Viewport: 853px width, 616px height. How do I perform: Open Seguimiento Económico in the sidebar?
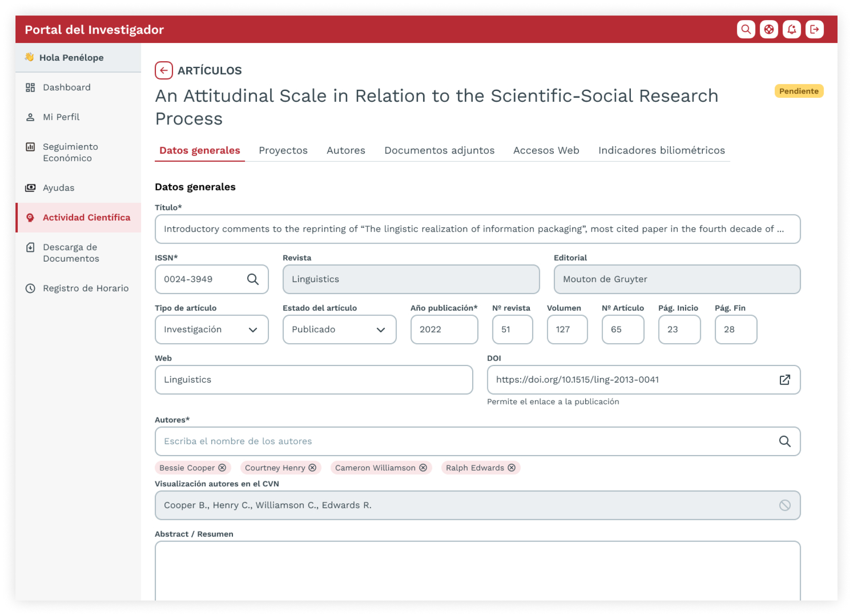[x=70, y=152]
